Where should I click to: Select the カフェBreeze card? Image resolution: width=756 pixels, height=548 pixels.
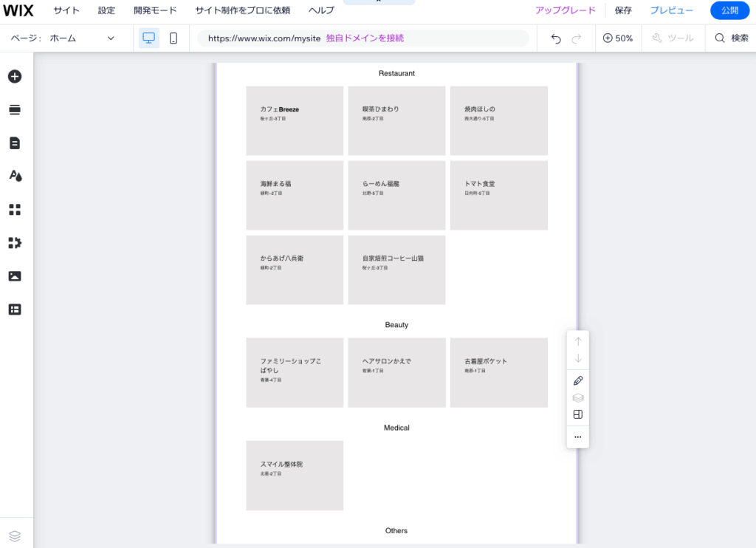[x=295, y=120]
